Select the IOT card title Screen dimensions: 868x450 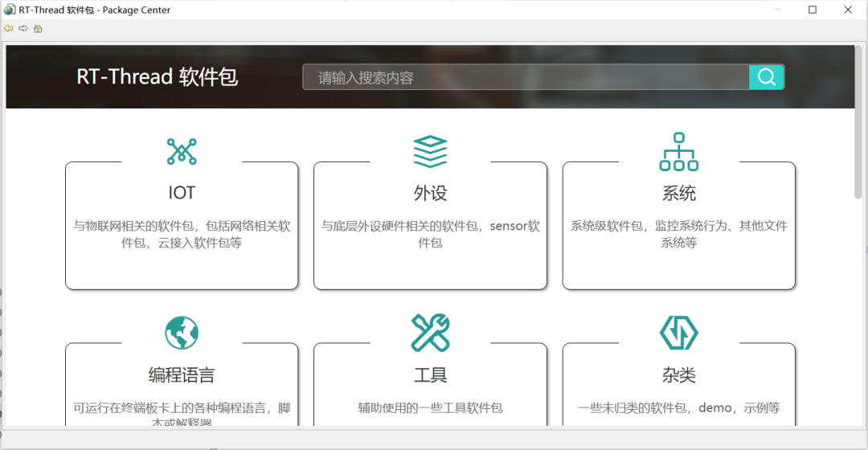point(182,193)
